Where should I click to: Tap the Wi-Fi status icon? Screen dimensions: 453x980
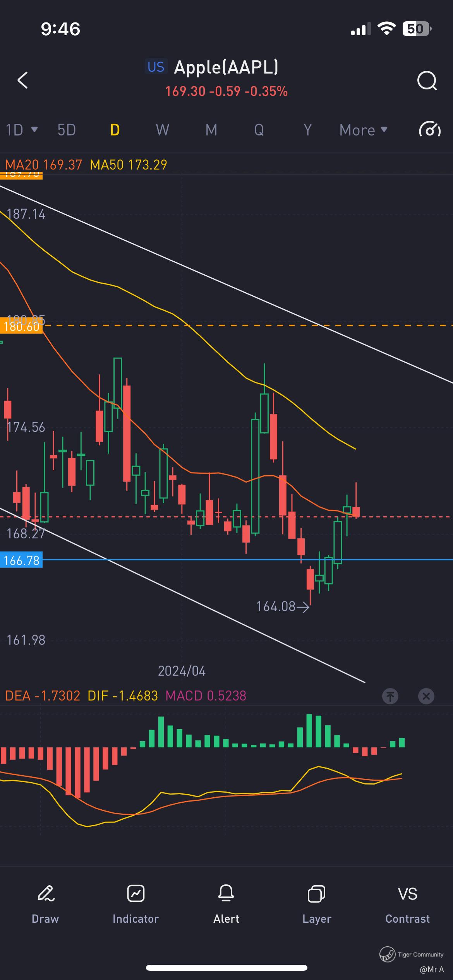(386, 28)
